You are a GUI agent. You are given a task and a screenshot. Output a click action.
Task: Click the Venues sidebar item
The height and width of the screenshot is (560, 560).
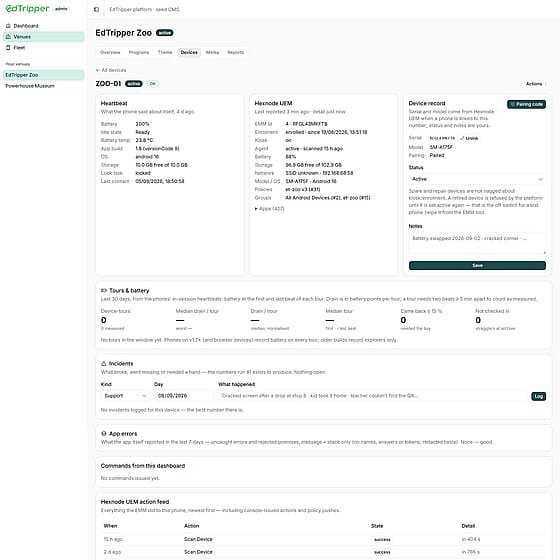click(x=44, y=36)
